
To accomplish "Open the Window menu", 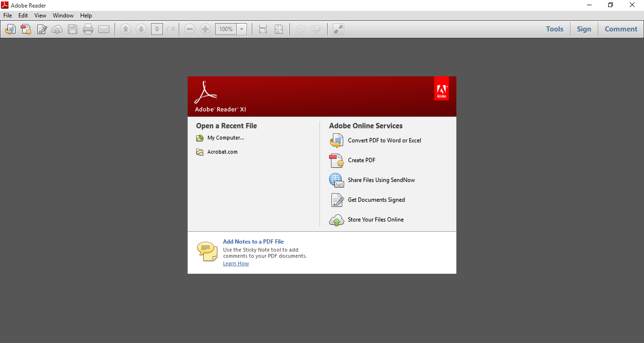I will 63,15.
